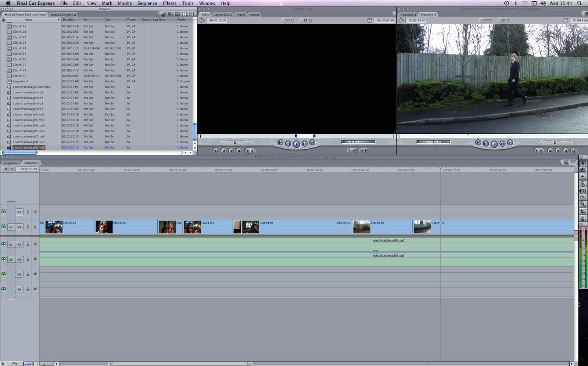Open the zoom level dropdown in the Viewer
This screenshot has height=366, width=588.
point(287,20)
